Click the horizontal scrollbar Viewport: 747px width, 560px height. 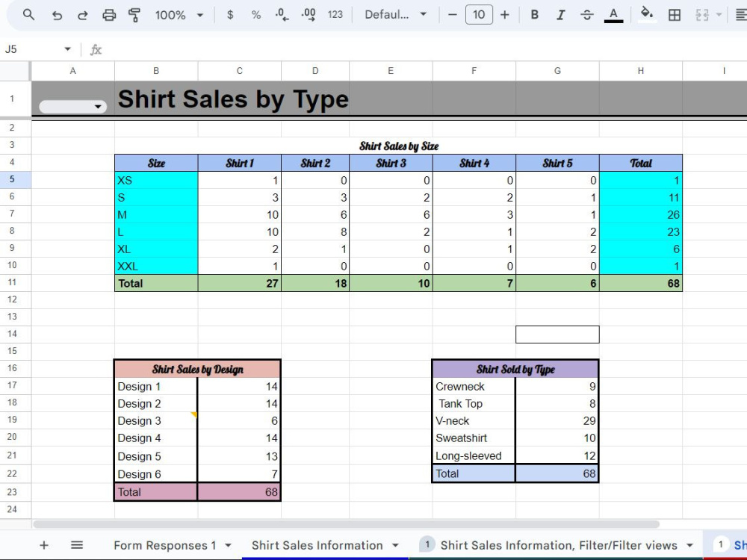[x=346, y=524]
